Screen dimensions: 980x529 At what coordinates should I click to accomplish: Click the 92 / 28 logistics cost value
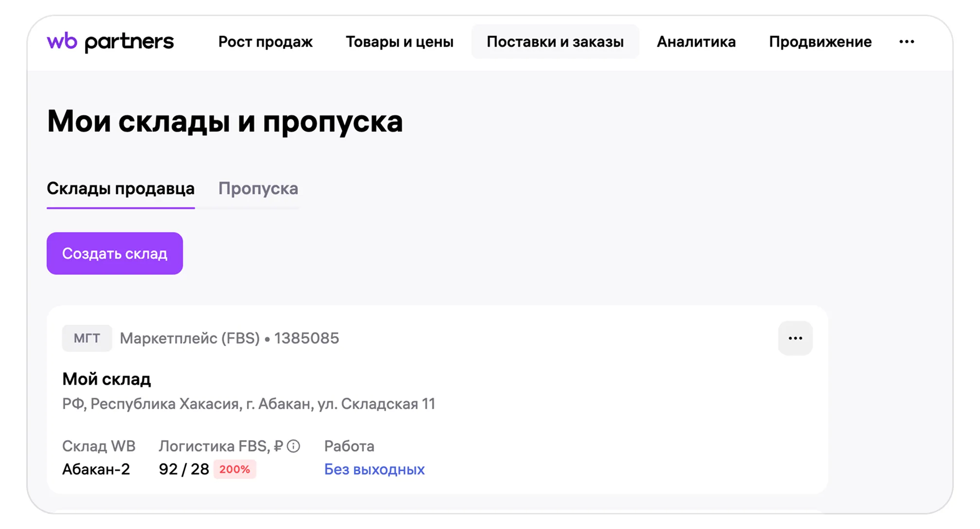point(184,469)
